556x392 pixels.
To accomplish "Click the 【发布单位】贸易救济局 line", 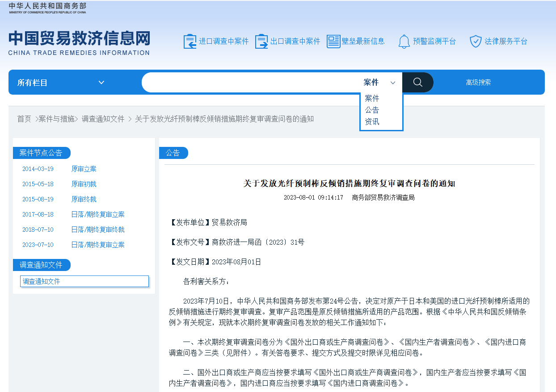I will (x=208, y=222).
